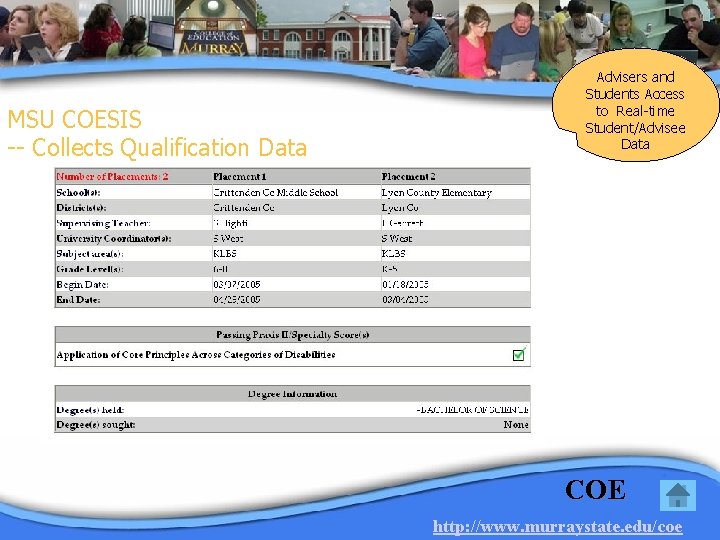This screenshot has height=540, width=720.
Task: Click Placement 1 University Coordinator S West
Action: (x=228, y=238)
